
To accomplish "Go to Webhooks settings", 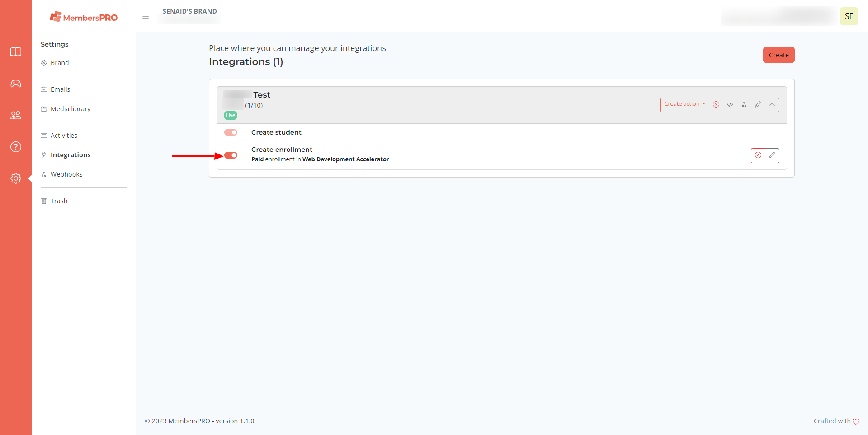I will [66, 174].
